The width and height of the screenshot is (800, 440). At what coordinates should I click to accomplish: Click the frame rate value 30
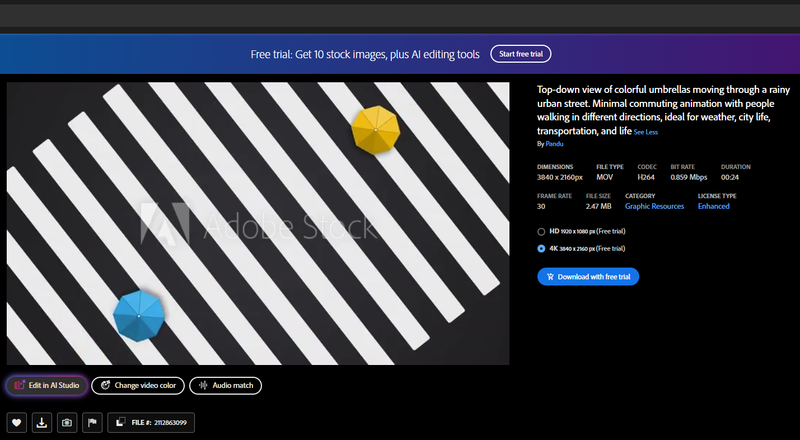pos(541,206)
